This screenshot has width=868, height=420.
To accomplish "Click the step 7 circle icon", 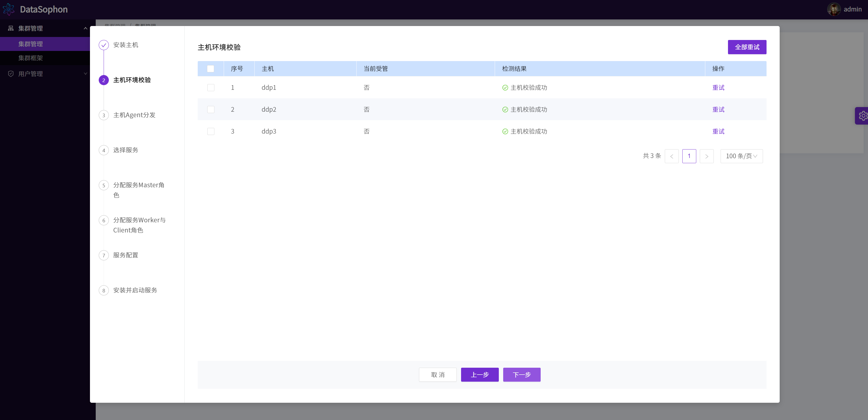I will click(104, 255).
